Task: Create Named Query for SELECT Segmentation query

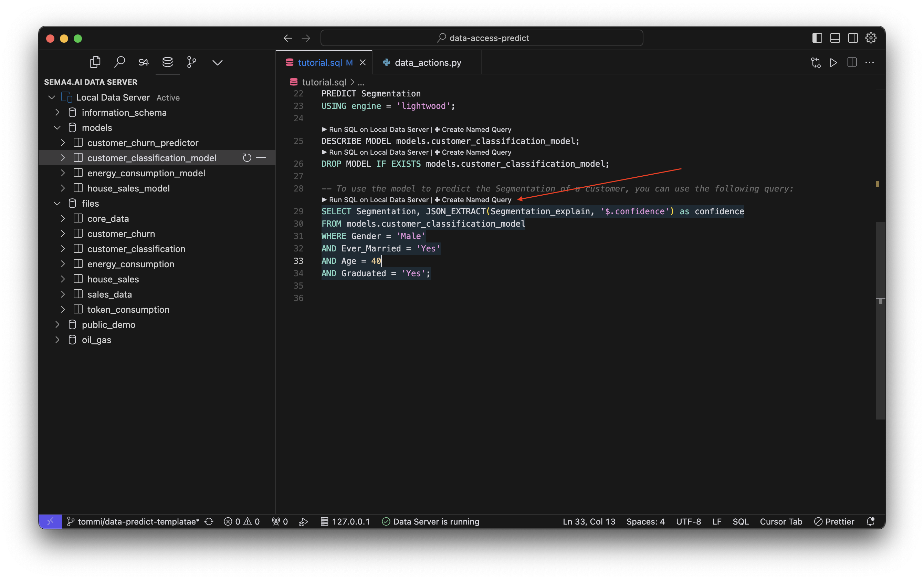Action: click(473, 200)
